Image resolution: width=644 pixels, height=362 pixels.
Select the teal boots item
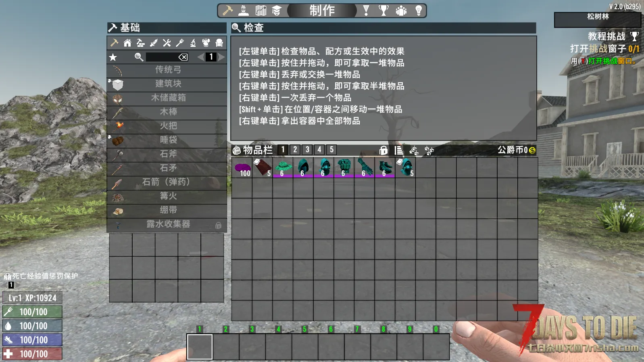[x=385, y=167]
